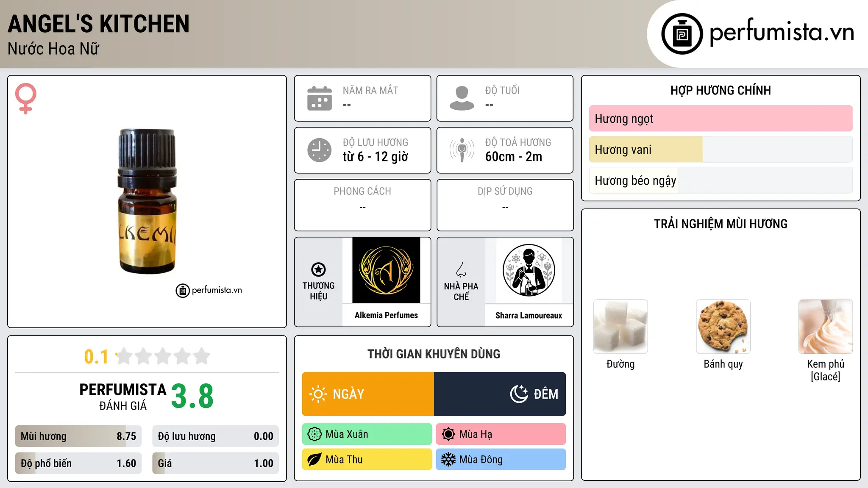Click the five-star rating row
Viewport: 868px width, 488px height.
click(163, 356)
